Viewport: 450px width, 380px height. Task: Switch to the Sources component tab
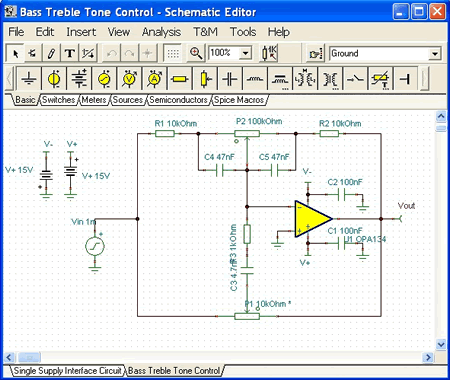click(128, 100)
